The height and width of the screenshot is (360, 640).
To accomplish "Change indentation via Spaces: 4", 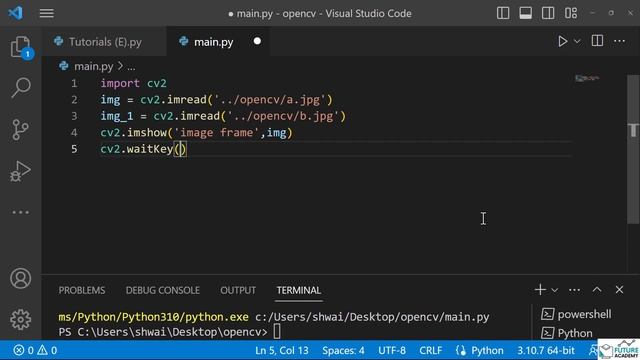I will coord(343,350).
